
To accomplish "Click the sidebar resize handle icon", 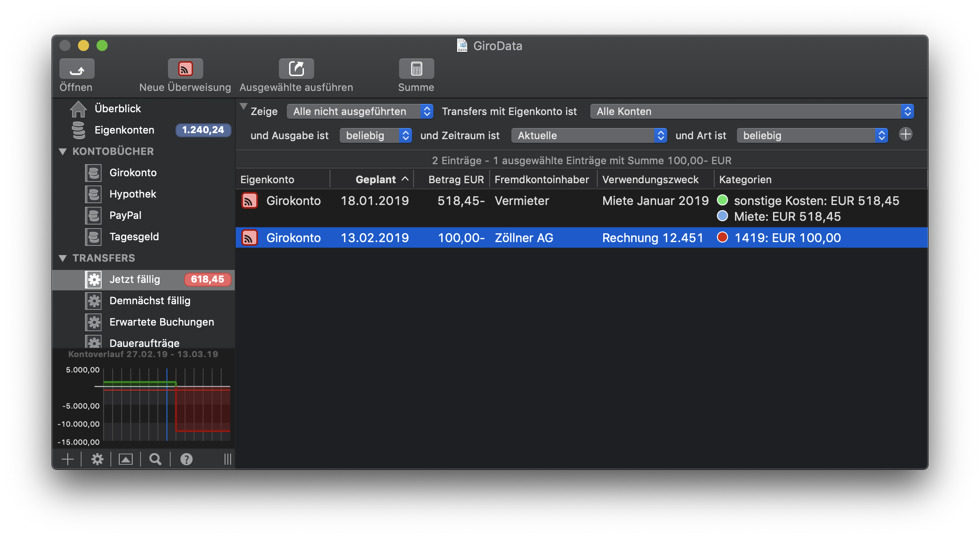I will click(227, 459).
